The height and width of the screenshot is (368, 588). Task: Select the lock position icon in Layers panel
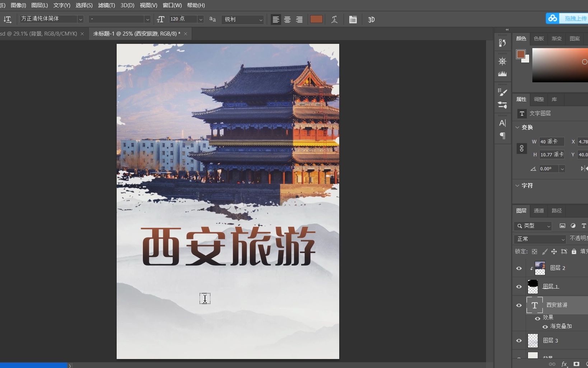(555, 252)
